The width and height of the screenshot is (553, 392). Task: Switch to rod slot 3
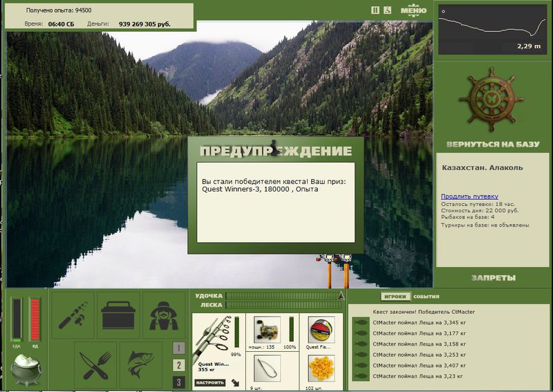tap(179, 382)
